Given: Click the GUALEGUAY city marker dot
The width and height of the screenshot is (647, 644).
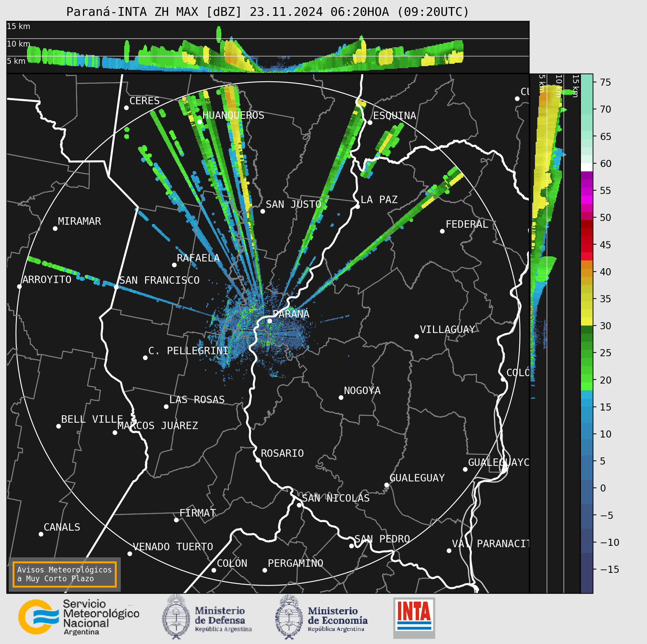Looking at the screenshot, I should coord(386,485).
